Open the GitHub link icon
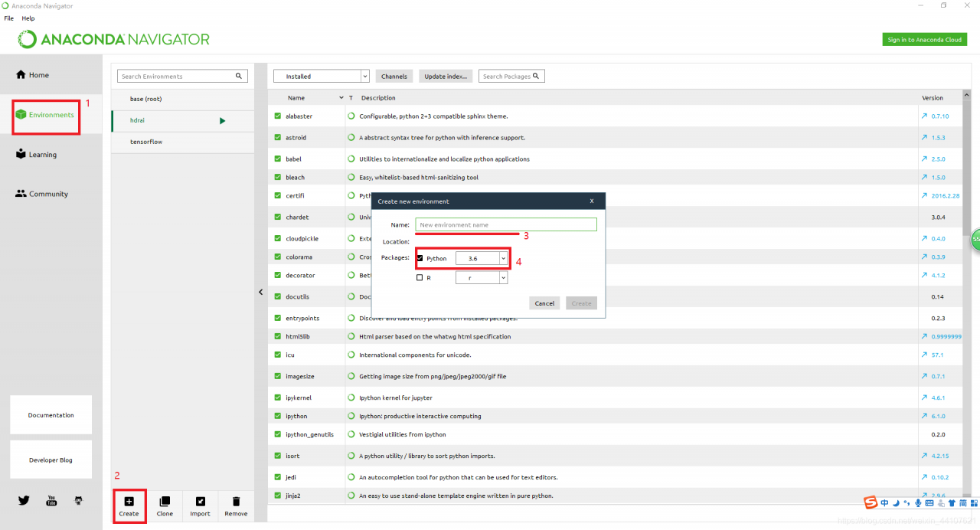 tap(78, 500)
